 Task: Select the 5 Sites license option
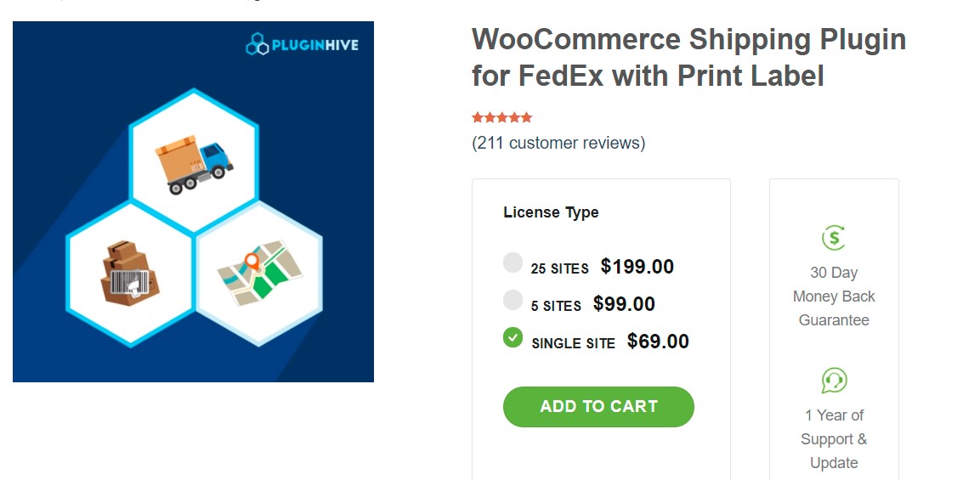pos(513,300)
